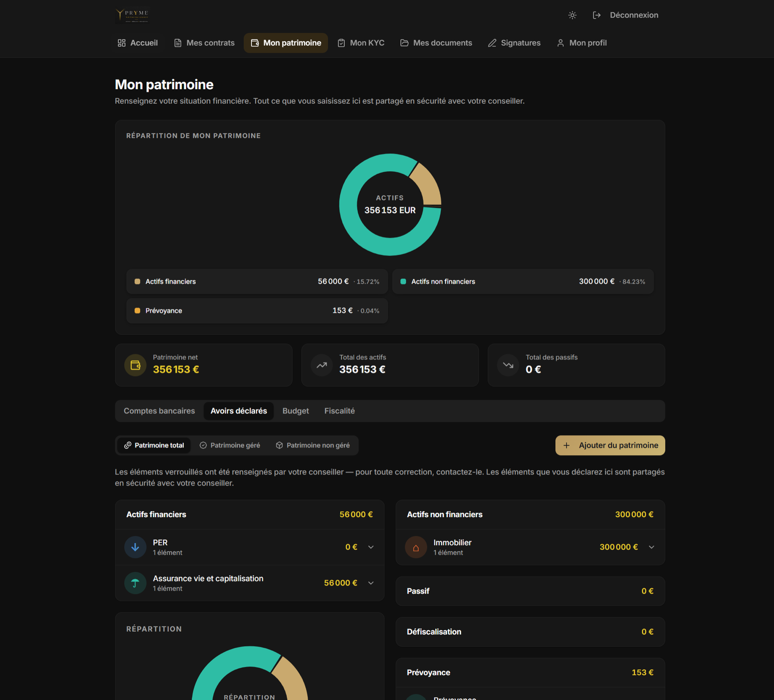774x700 pixels.
Task: Open the Fiscalité tab
Action: [339, 411]
